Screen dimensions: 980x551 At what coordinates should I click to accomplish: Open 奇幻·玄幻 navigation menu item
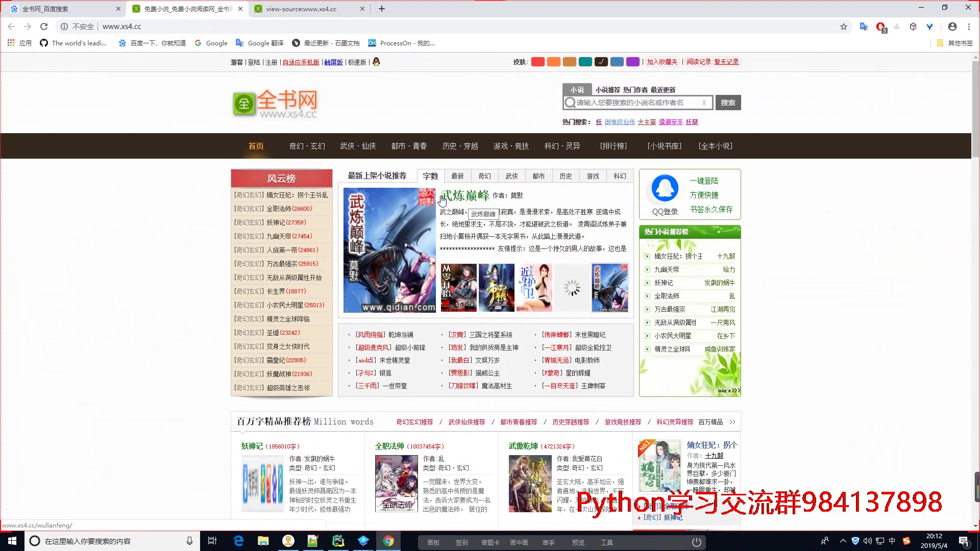tap(307, 146)
